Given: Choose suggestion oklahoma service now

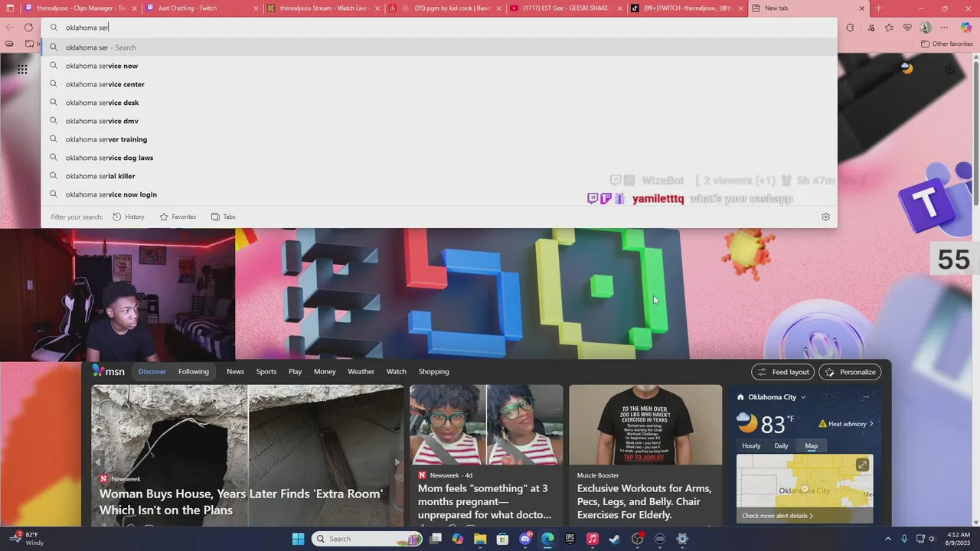Looking at the screenshot, I should point(439,66).
